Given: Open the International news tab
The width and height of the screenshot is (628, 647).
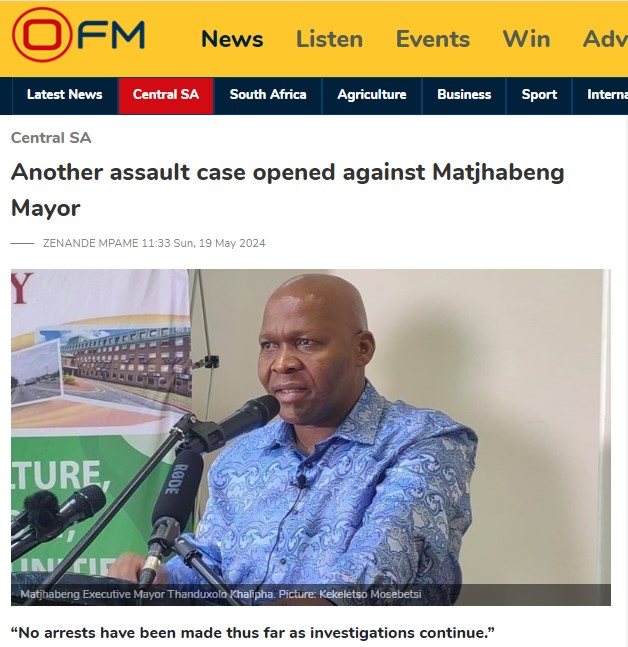Looking at the screenshot, I should pos(607,95).
